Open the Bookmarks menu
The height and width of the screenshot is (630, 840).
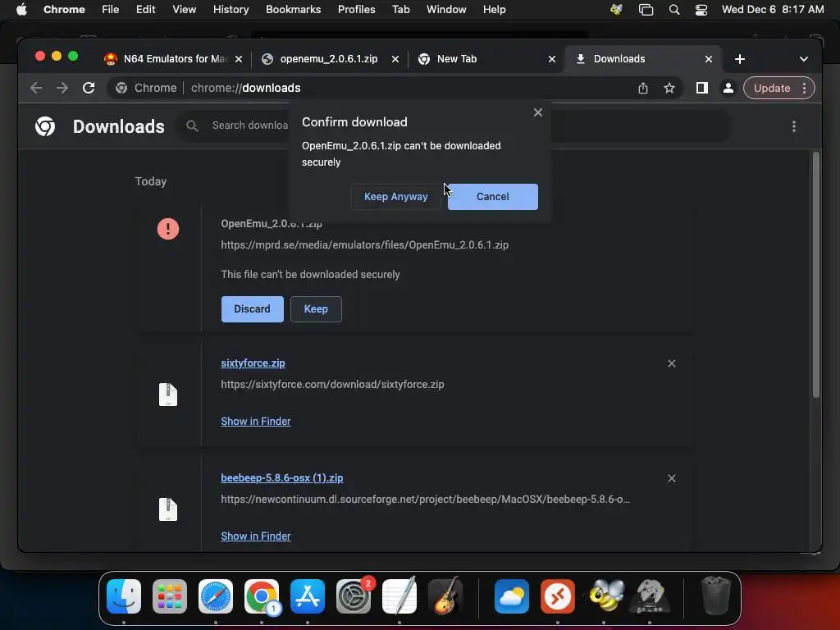pyautogui.click(x=293, y=9)
